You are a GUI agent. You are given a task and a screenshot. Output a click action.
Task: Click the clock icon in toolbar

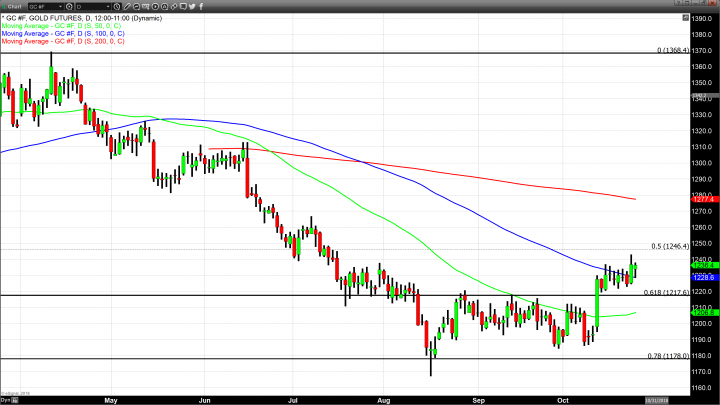[x=116, y=6]
